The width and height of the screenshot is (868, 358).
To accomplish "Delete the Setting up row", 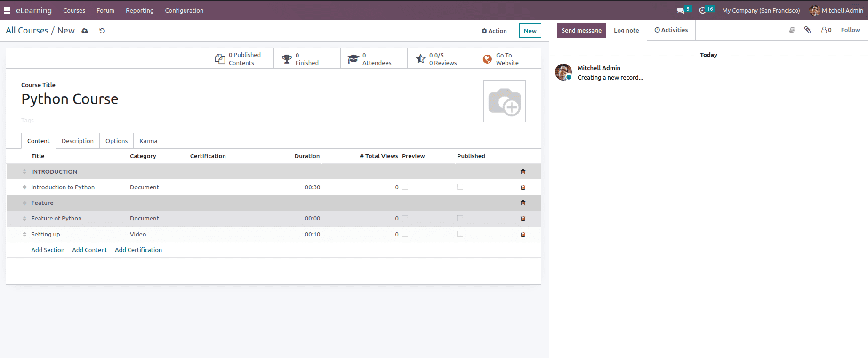I will point(523,235).
